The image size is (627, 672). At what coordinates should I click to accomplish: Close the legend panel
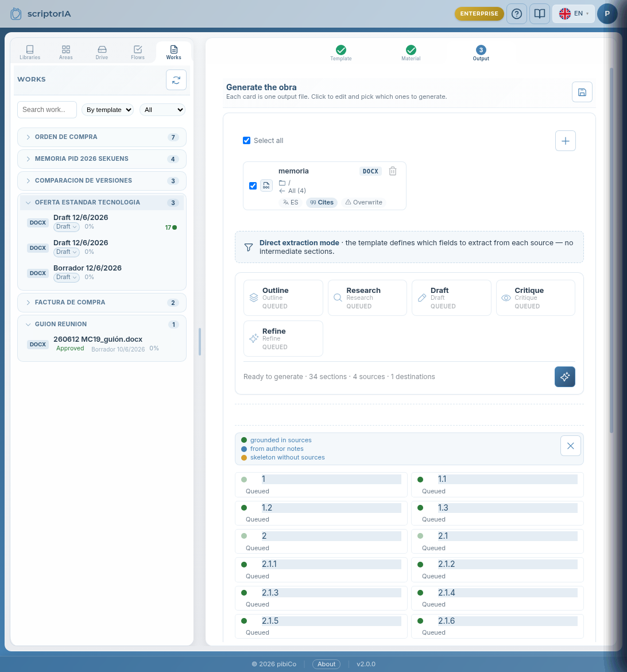point(570,446)
